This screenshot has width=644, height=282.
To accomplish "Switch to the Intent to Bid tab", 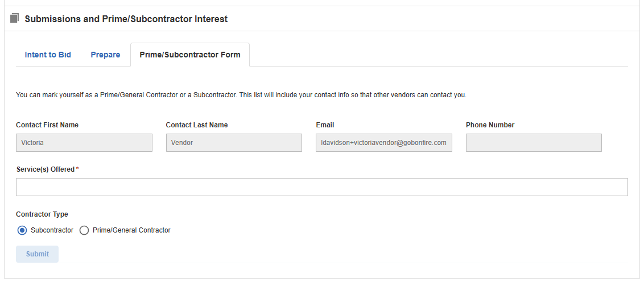I will 48,55.
